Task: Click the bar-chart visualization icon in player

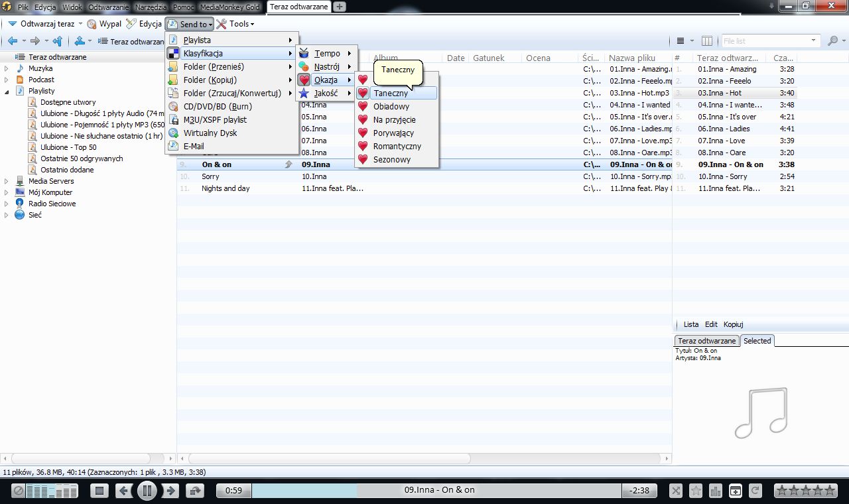Action: (x=715, y=491)
